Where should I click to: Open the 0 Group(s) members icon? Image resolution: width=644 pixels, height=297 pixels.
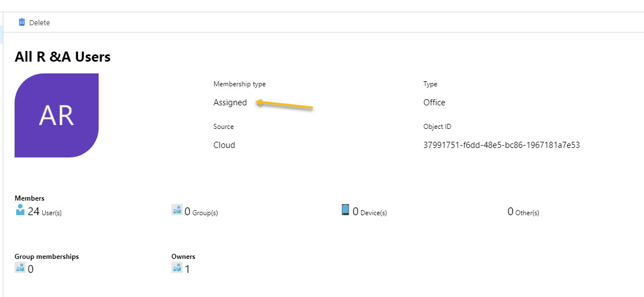pyautogui.click(x=177, y=210)
